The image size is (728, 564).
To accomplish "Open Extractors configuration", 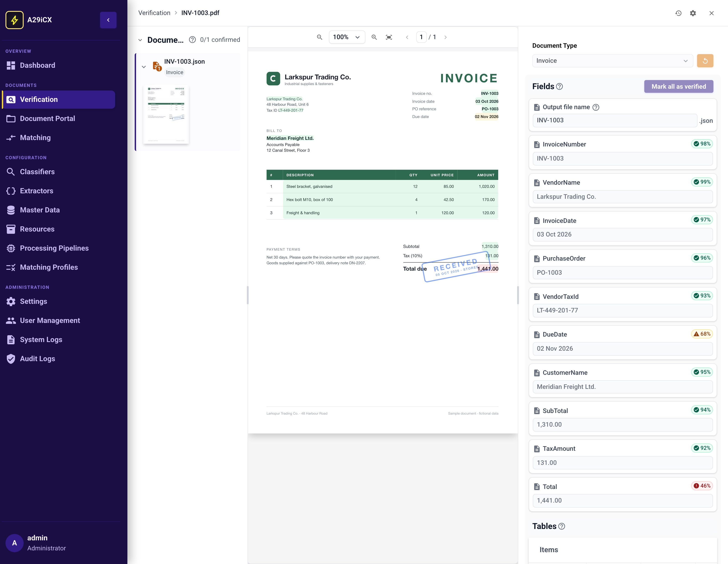I will [59, 191].
